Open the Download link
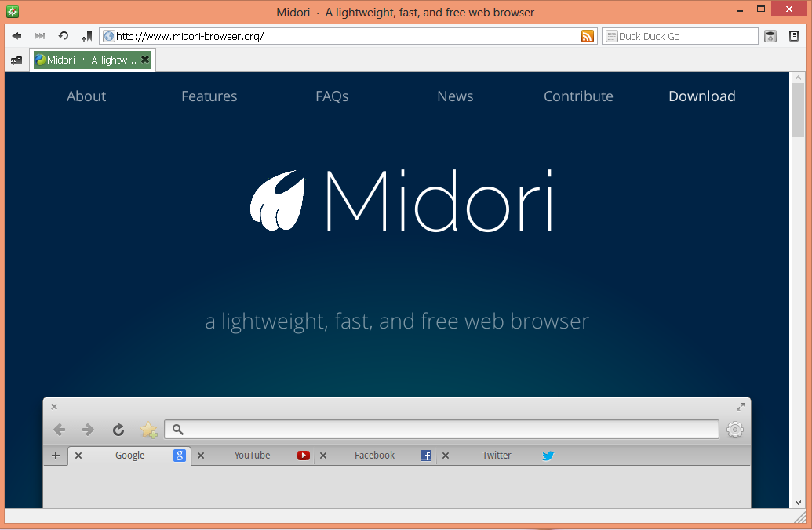 click(701, 96)
